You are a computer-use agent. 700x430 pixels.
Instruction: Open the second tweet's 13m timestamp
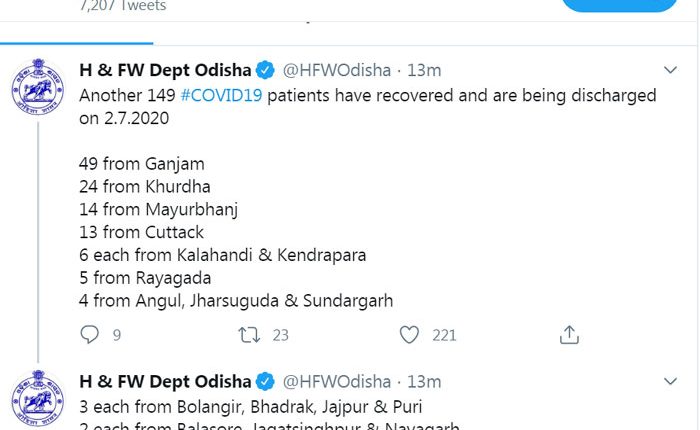424,381
